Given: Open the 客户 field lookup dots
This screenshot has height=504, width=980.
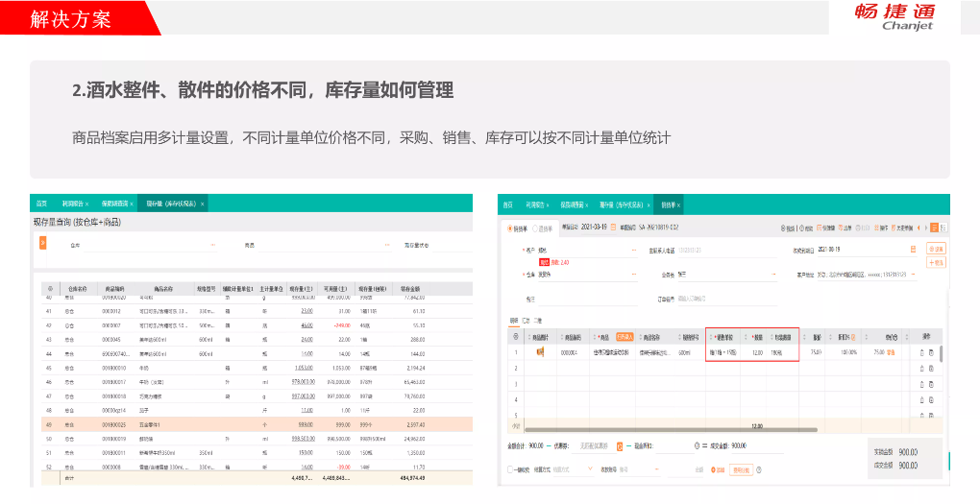Looking at the screenshot, I should 634,250.
